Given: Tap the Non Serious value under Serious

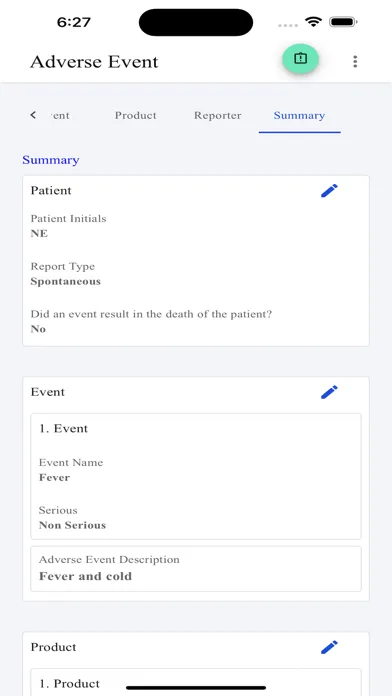Looking at the screenshot, I should (72, 525).
